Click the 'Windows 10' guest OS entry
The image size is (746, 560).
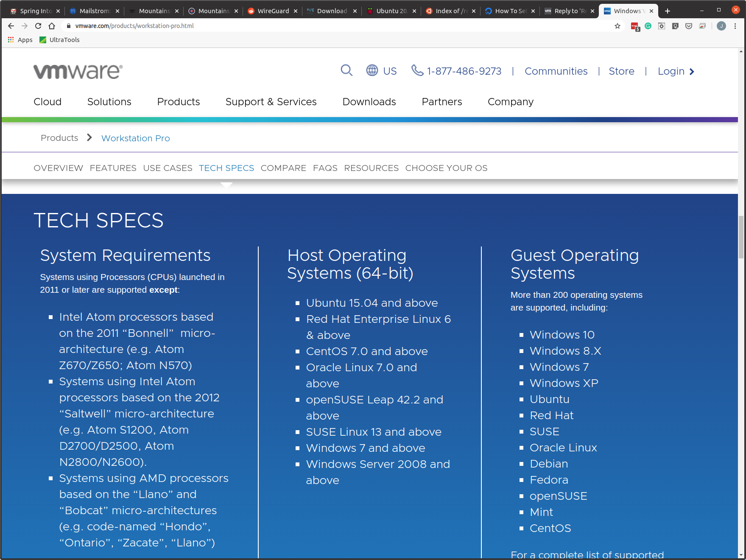[562, 335]
